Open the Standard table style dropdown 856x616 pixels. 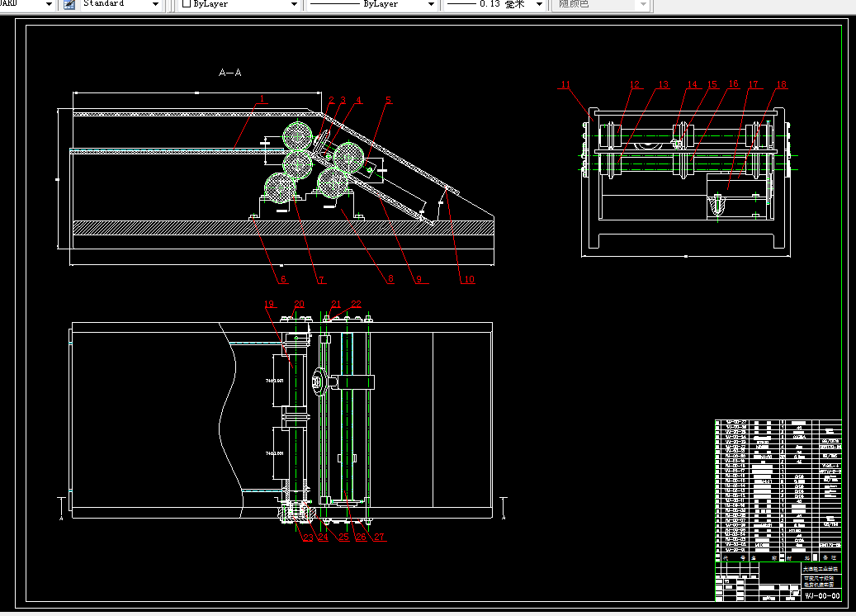coord(155,4)
